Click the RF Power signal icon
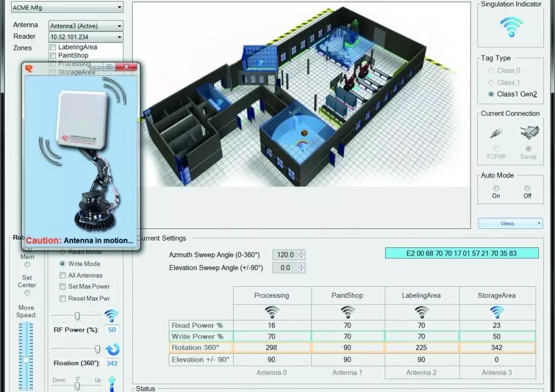Viewport: 555px width, 392px height. (x=112, y=316)
